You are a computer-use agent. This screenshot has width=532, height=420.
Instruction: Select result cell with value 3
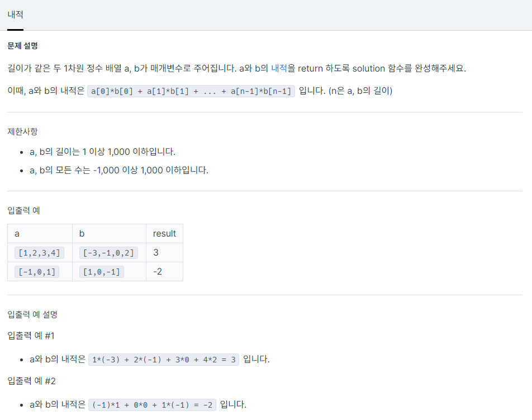click(164, 253)
